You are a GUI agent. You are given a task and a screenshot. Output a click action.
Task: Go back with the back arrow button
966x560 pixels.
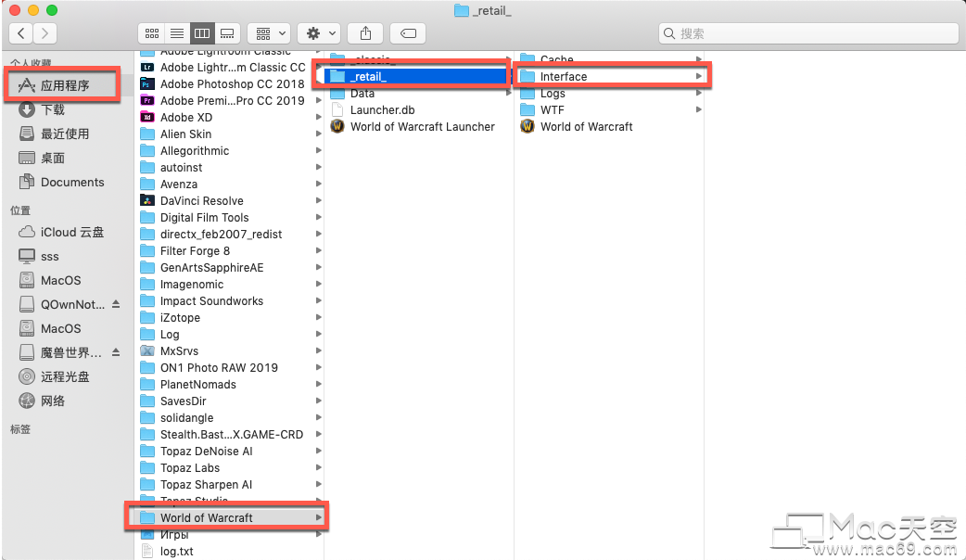point(21,33)
